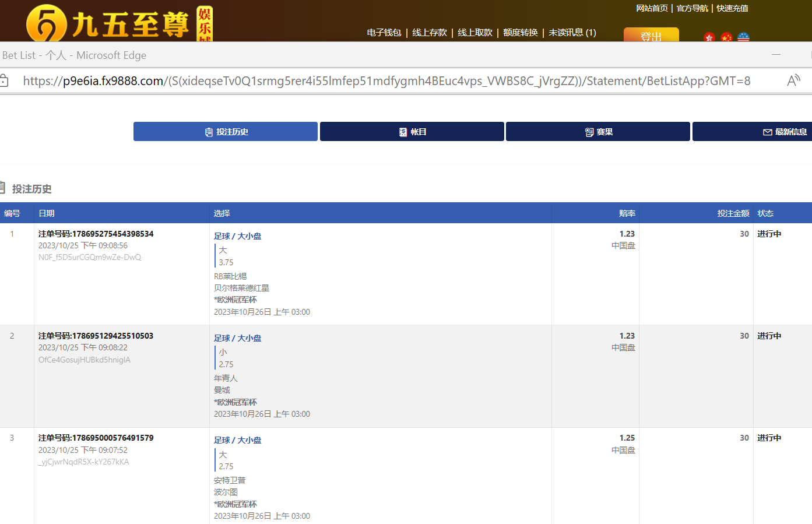Switch to the 帐目 tab

point(412,132)
